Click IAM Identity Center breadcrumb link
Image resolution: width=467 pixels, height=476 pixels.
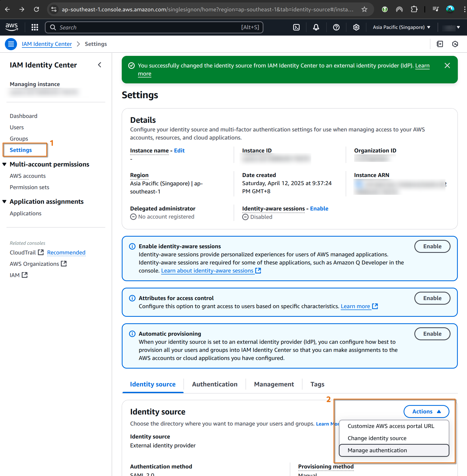pos(47,44)
